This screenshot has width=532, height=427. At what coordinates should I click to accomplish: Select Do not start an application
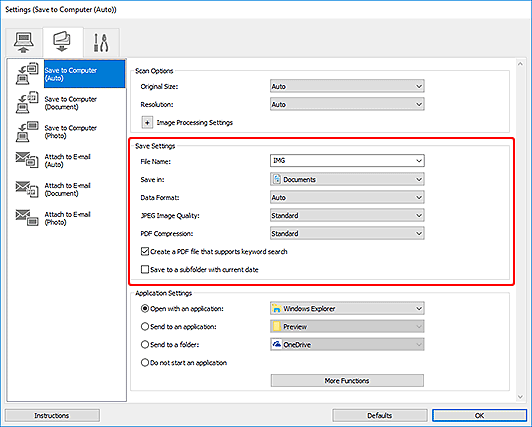[x=145, y=363]
